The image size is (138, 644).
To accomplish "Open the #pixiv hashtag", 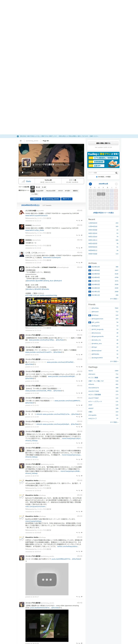I will click(x=91, y=371).
